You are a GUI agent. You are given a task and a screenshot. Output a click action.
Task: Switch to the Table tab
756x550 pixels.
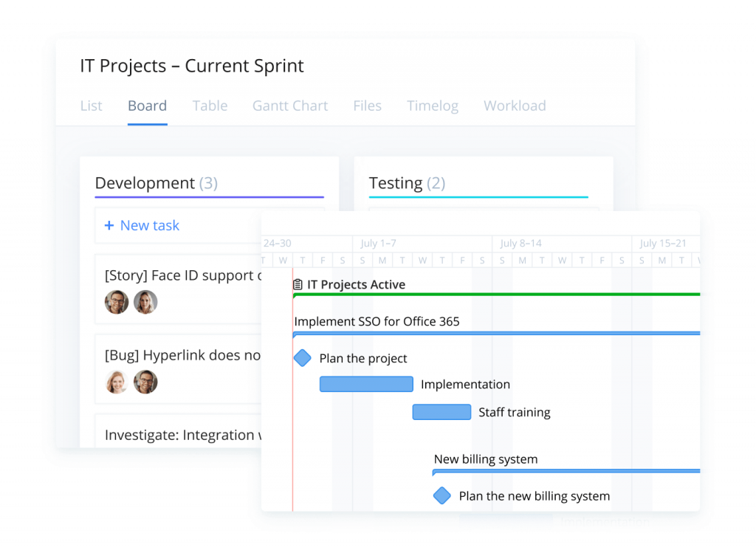[x=210, y=106]
